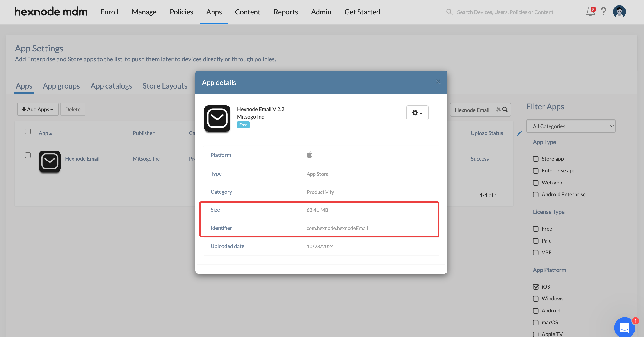
Task: Open the Content menu
Action: [x=247, y=12]
